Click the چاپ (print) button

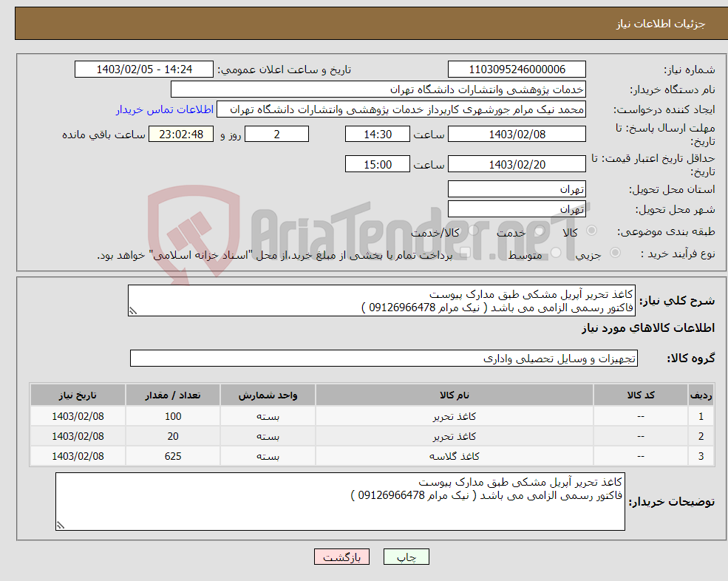406,557
